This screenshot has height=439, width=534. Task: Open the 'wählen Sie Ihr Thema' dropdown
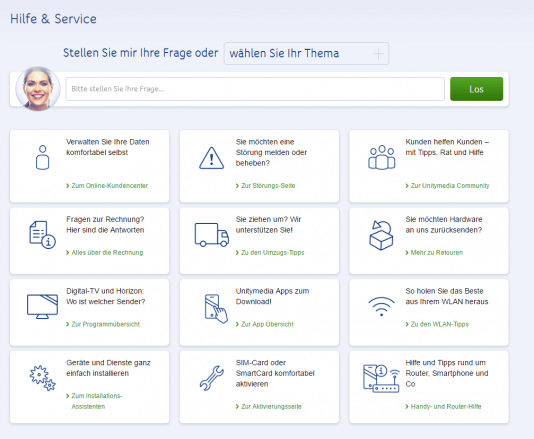306,53
